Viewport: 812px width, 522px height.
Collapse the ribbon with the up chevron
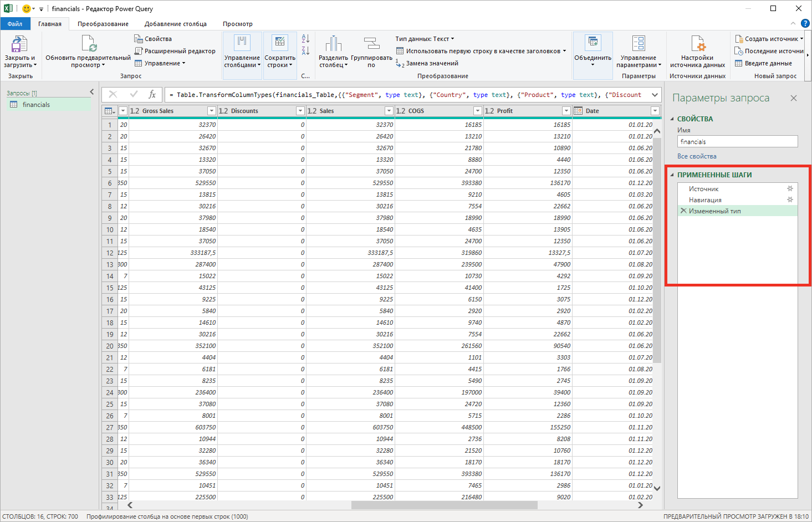tap(793, 24)
